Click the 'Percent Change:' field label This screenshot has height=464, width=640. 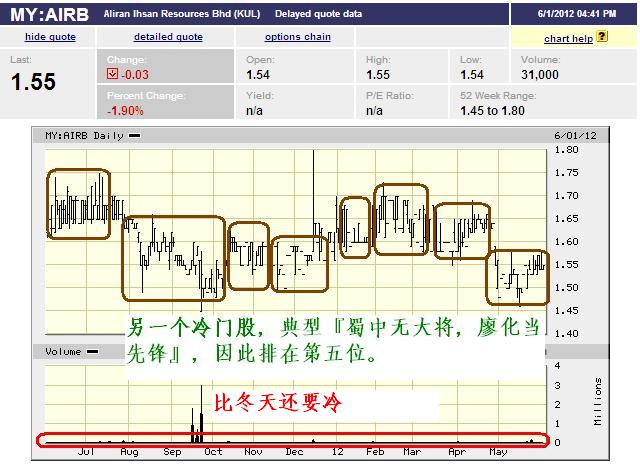[x=146, y=95]
